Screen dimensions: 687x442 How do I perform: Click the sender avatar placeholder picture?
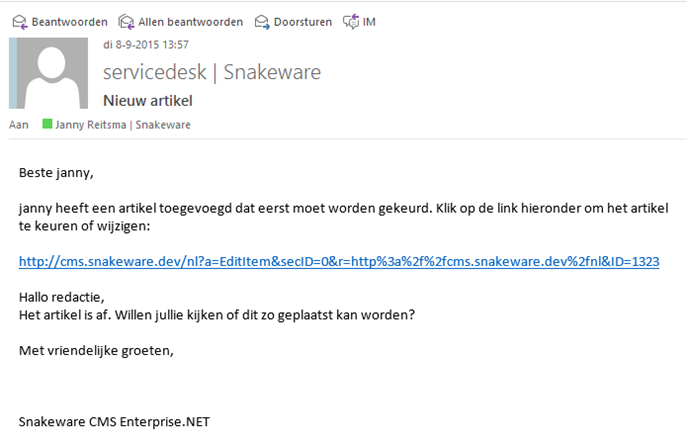tap(52, 73)
